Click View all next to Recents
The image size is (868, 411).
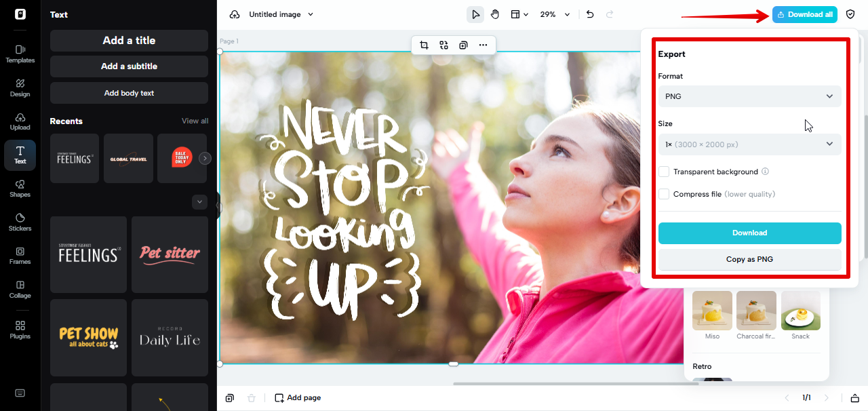coord(195,121)
